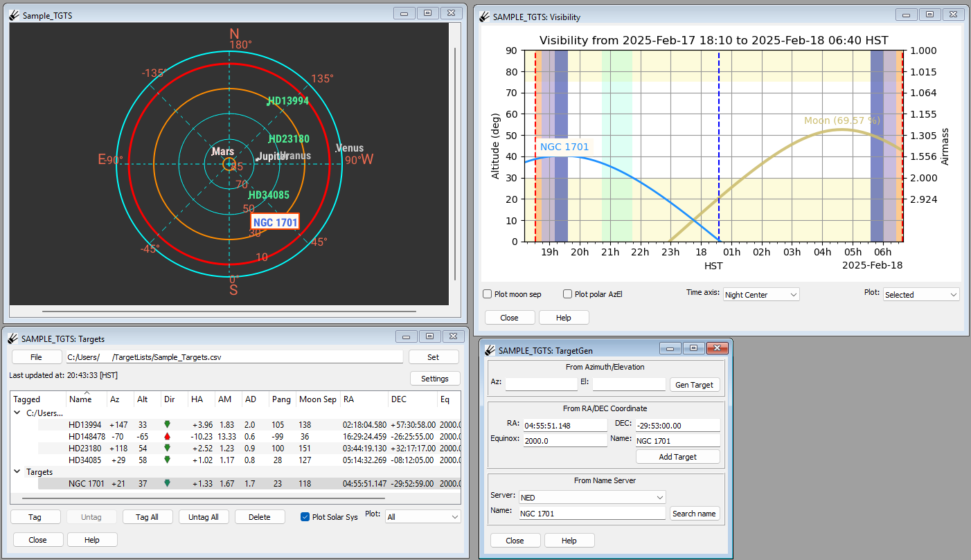The image size is (971, 560).
Task: Click the Sample_TGTS window title icon
Action: click(14, 15)
